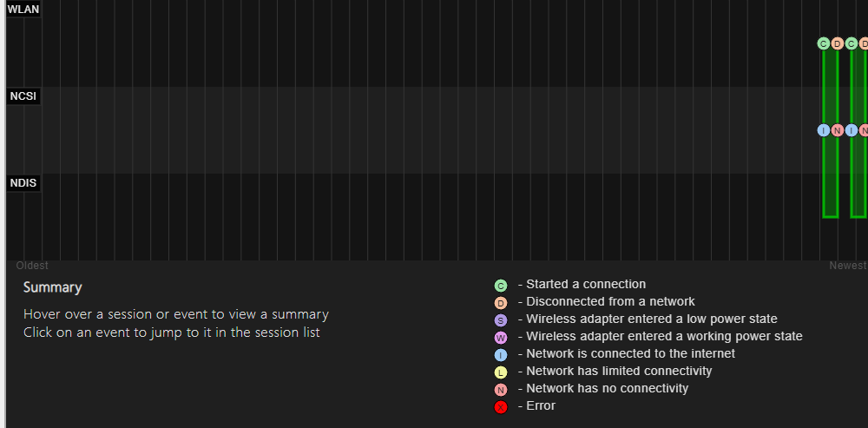Viewport: 868px width, 428px height.
Task: Click the low power state S legend icon
Action: click(501, 320)
